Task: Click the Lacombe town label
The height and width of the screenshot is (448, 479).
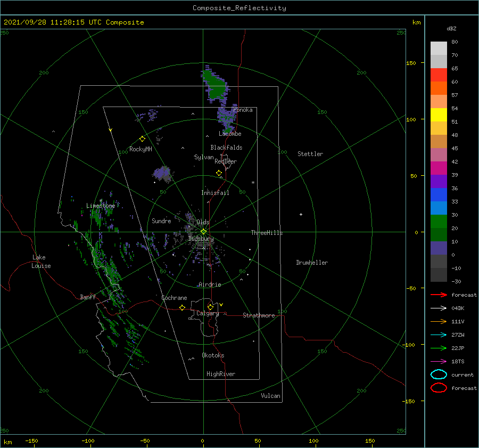Action: pyautogui.click(x=230, y=134)
